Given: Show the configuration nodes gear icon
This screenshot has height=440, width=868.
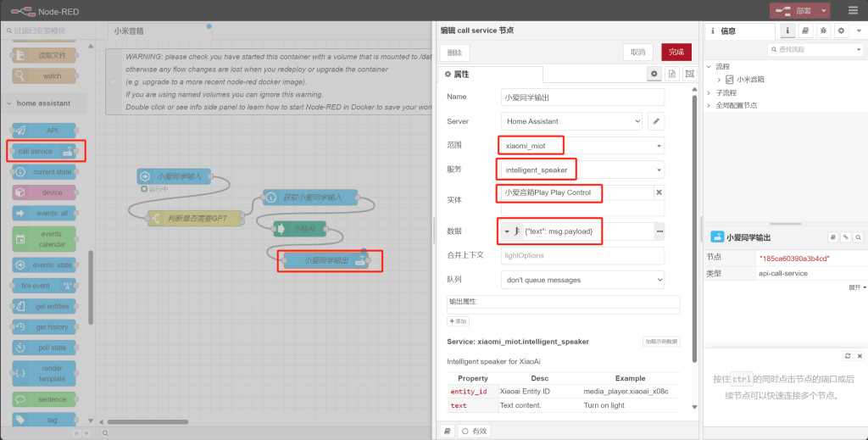Looking at the screenshot, I should pyautogui.click(x=842, y=31).
